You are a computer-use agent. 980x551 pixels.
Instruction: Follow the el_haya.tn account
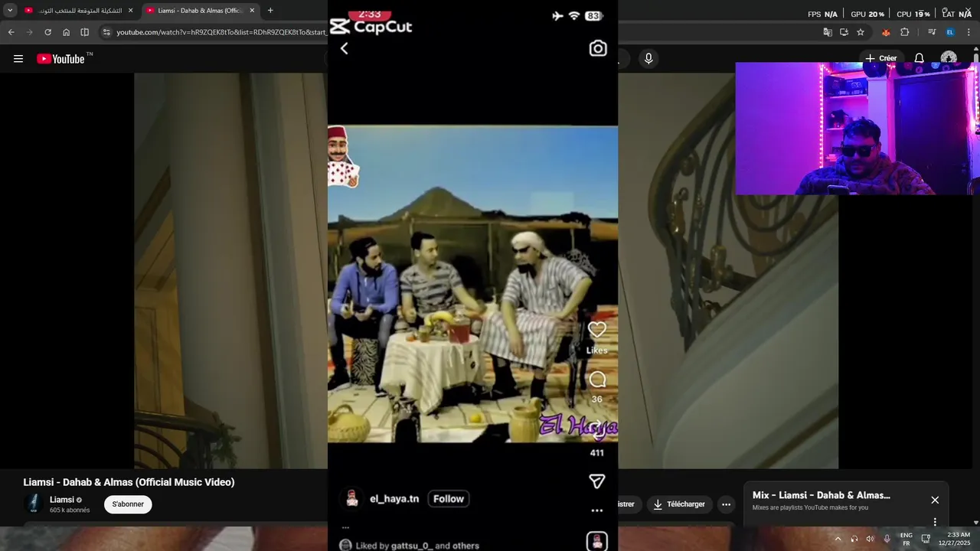tap(449, 499)
